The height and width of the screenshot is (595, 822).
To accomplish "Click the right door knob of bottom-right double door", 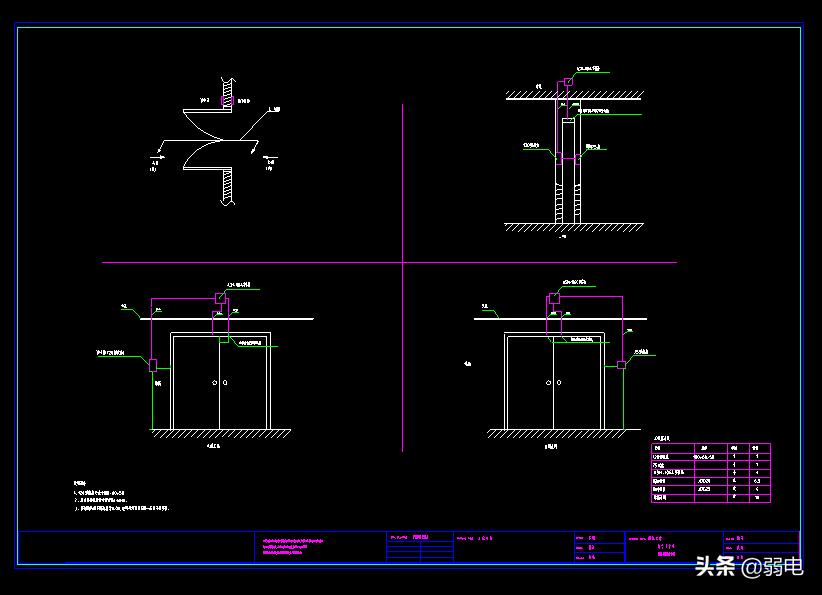I will point(558,383).
